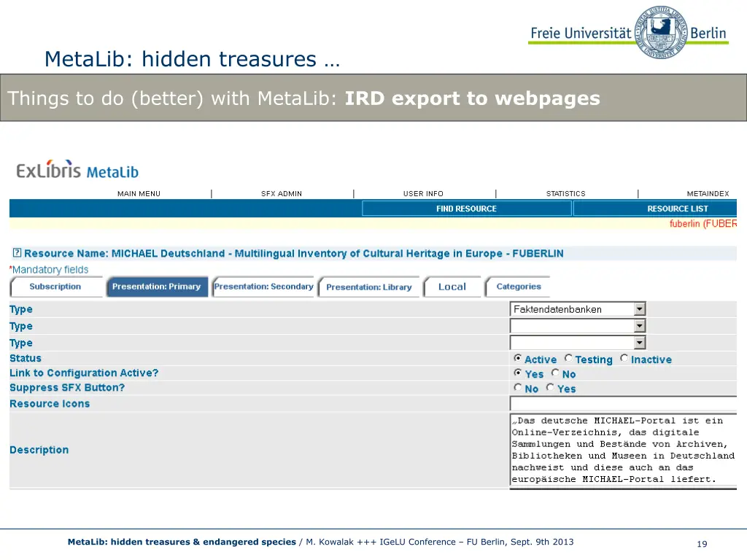Open the first Type dropdown showing Faktendatenbanken
This screenshot has width=747, height=560.
(578, 309)
